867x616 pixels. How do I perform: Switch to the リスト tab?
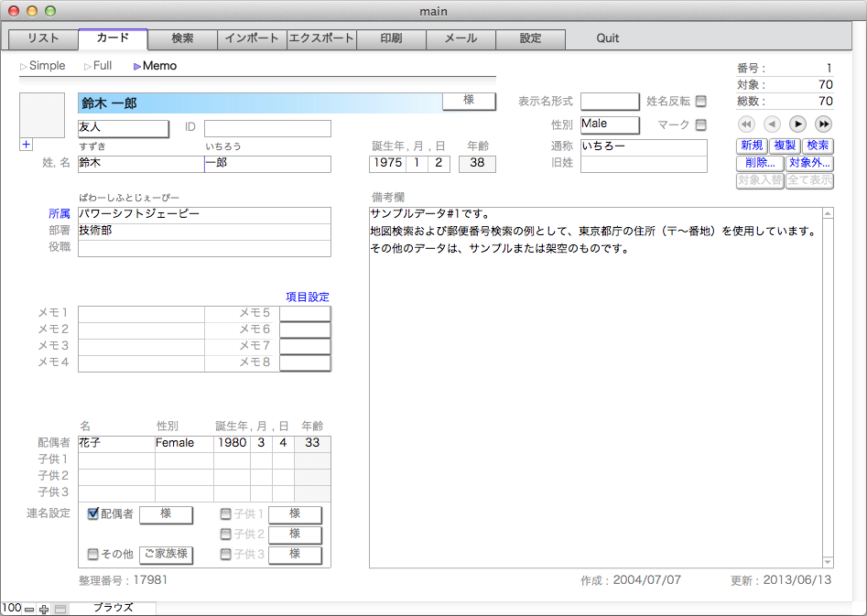[x=43, y=38]
